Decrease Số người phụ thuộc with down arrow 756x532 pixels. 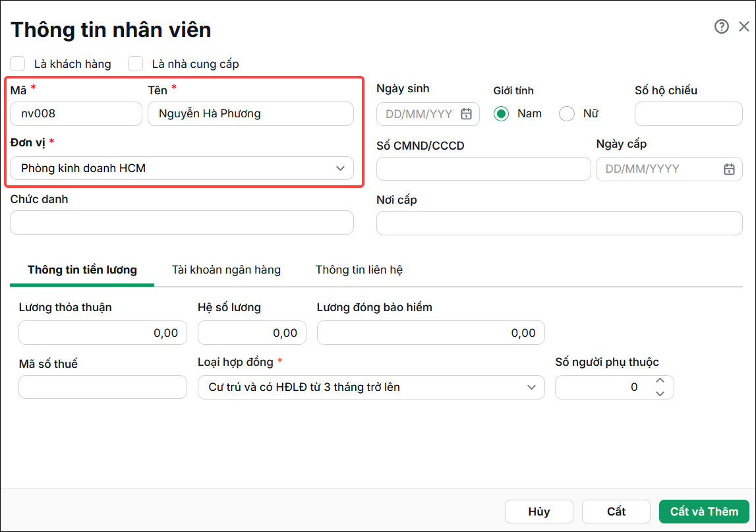tap(660, 394)
